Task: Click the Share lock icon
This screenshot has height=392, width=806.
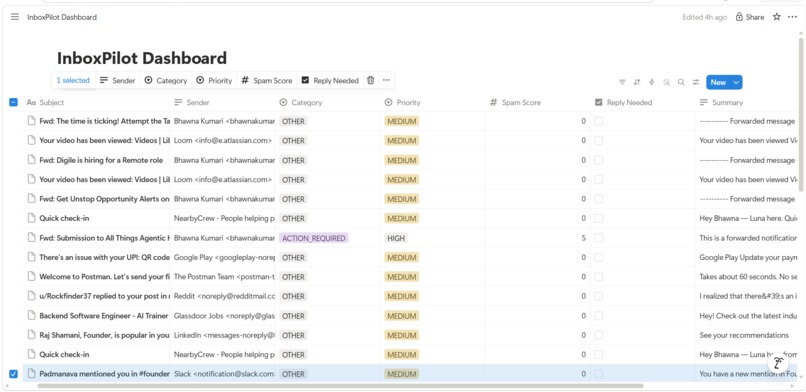Action: 739,17
